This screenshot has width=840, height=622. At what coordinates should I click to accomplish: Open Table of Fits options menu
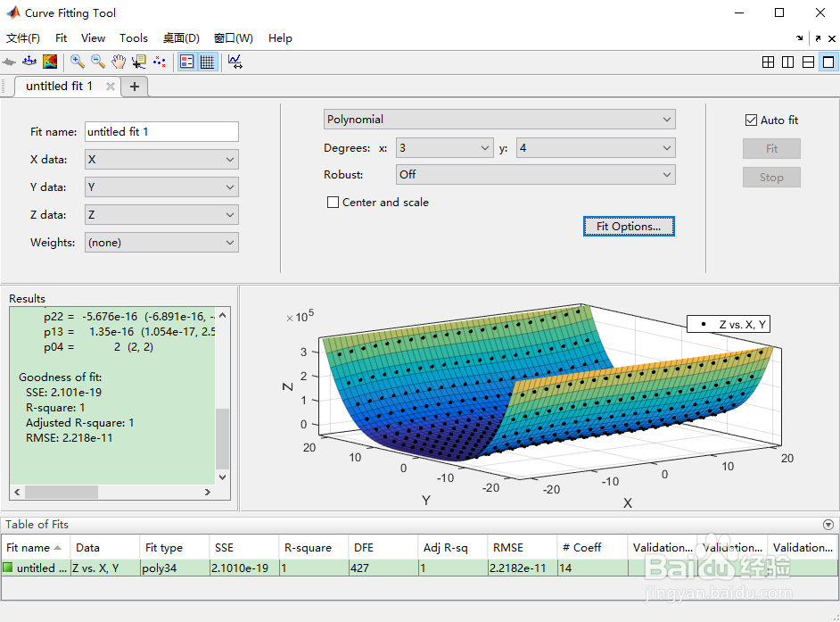828,525
